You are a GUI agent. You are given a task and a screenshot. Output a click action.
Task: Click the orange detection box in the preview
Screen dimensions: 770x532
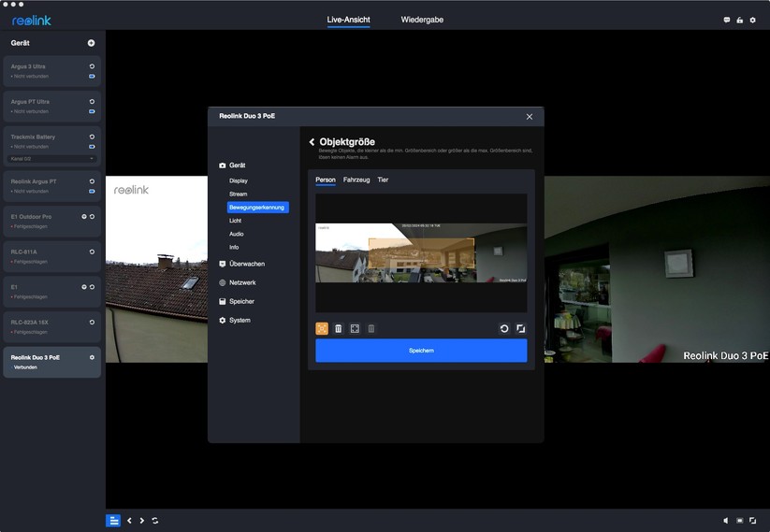point(421,254)
